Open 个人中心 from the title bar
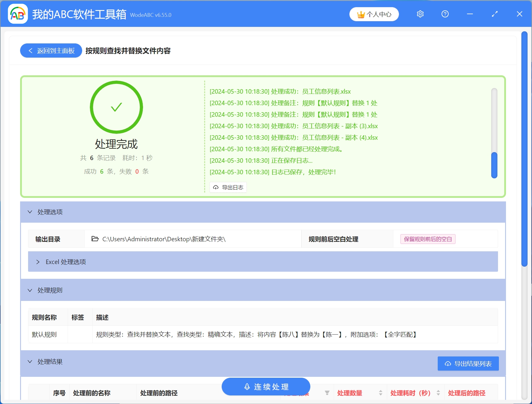Image resolution: width=532 pixels, height=404 pixels. pyautogui.click(x=379, y=14)
